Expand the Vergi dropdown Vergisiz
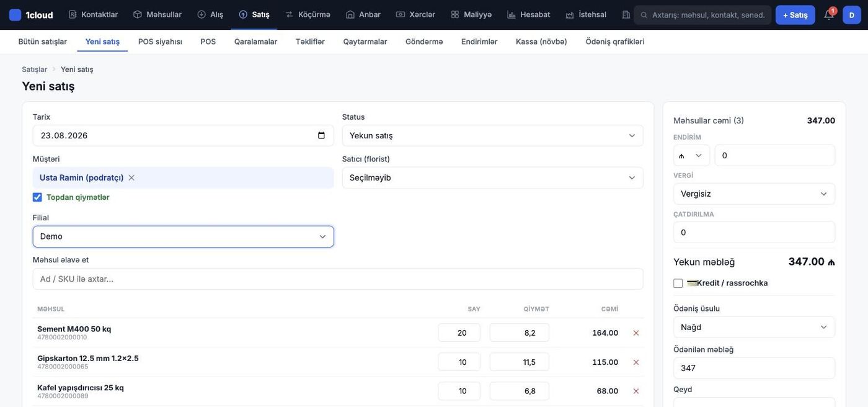Image resolution: width=868 pixels, height=407 pixels. [x=755, y=194]
